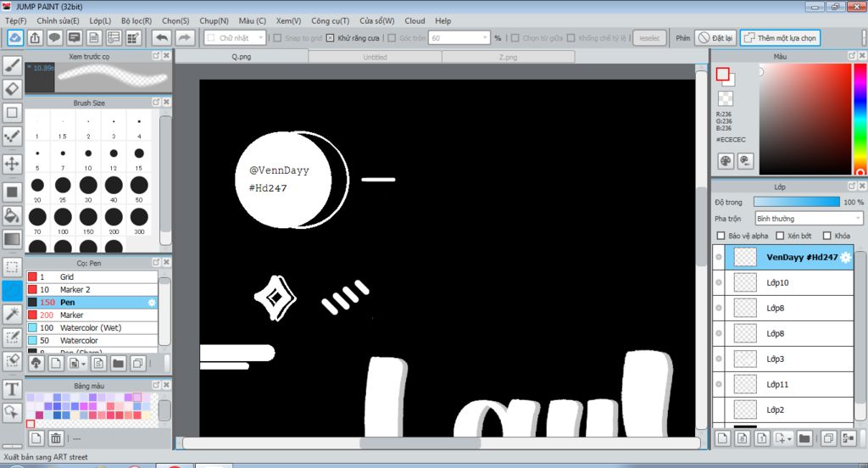The height and width of the screenshot is (468, 868).
Task: Select the Eraser tool
Action: click(x=12, y=89)
